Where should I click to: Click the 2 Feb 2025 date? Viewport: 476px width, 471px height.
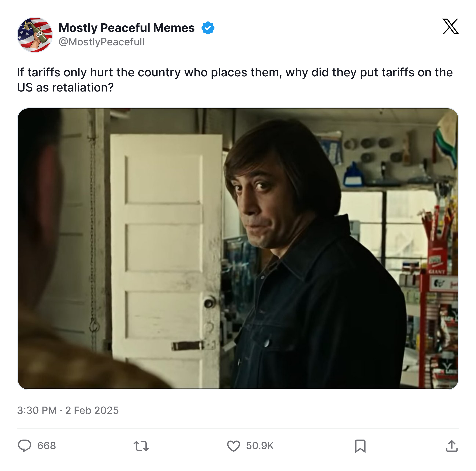click(x=92, y=410)
